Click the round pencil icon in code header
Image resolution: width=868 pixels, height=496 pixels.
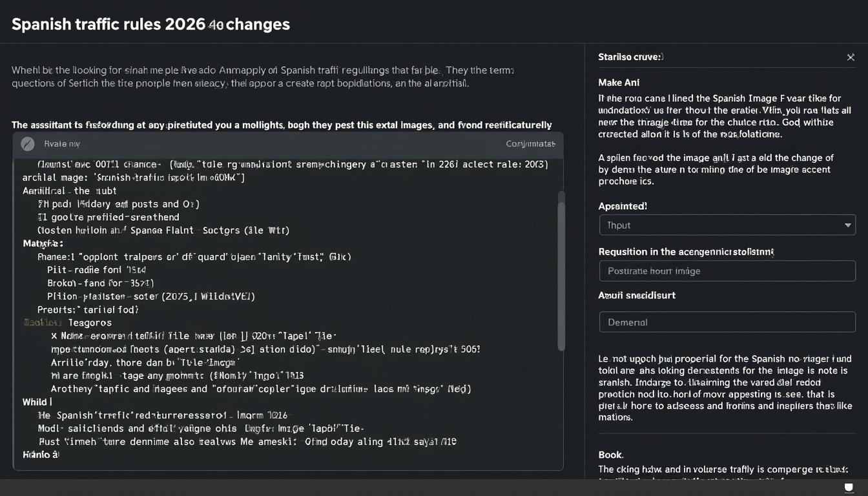27,144
